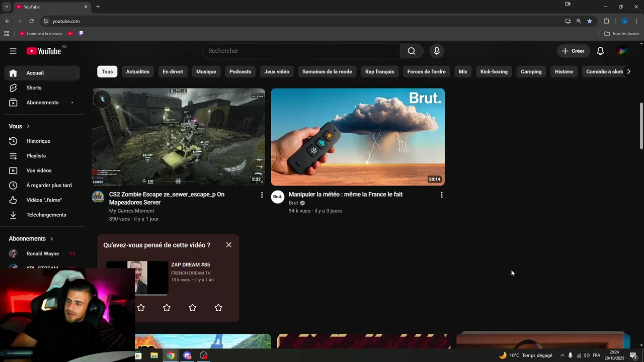Open Abonnements feed in sidebar

coord(42,103)
